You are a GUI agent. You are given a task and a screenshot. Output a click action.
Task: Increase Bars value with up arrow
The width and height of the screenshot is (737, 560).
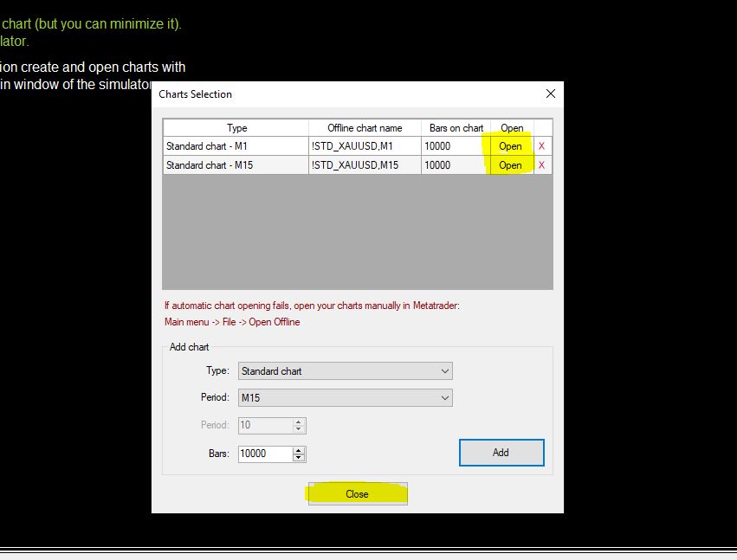pos(299,450)
